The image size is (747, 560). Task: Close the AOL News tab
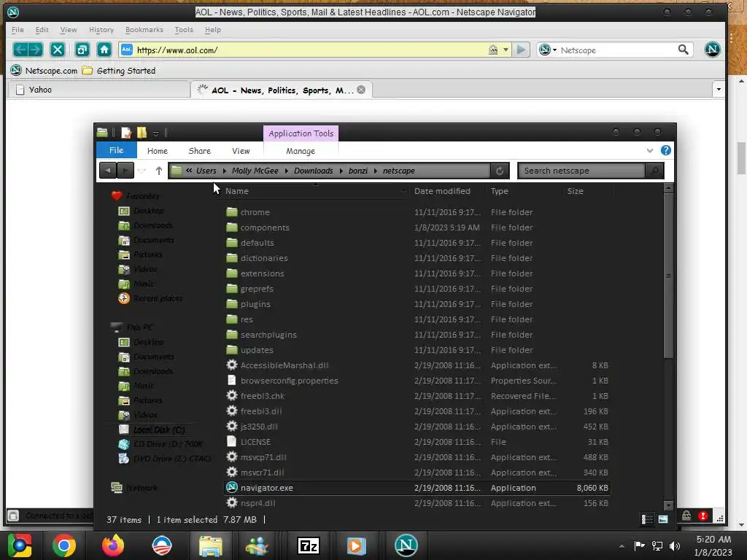click(x=362, y=90)
